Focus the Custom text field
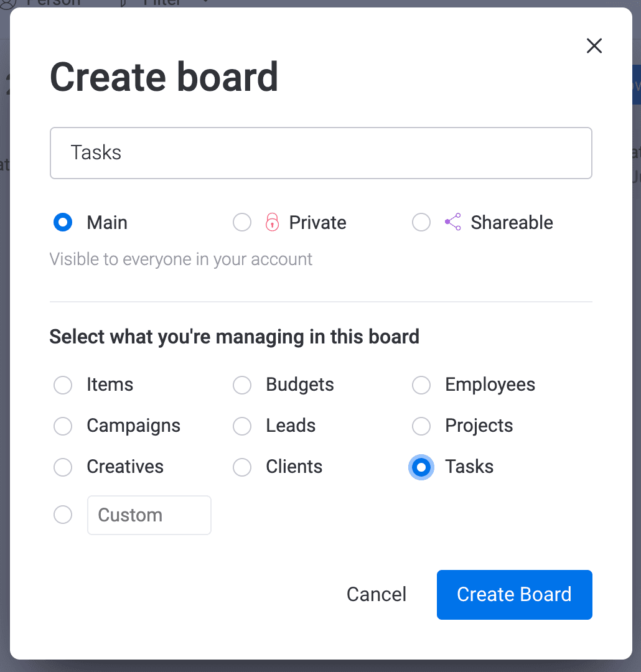 [x=149, y=515]
